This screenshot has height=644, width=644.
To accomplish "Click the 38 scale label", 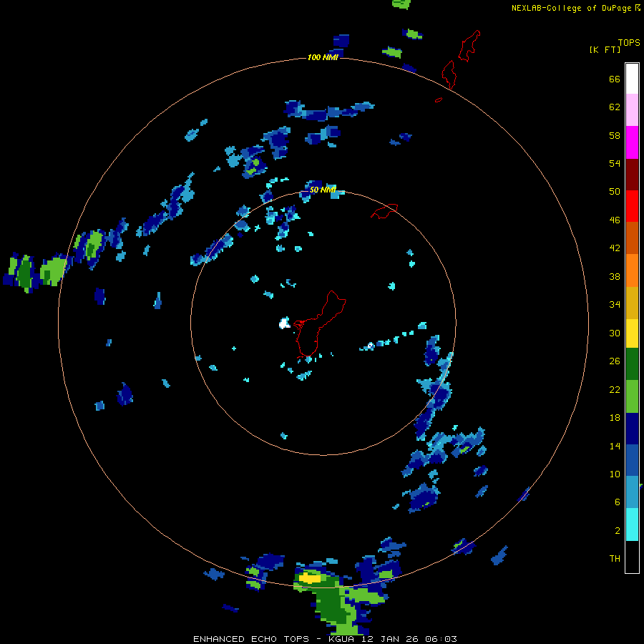I will (615, 276).
